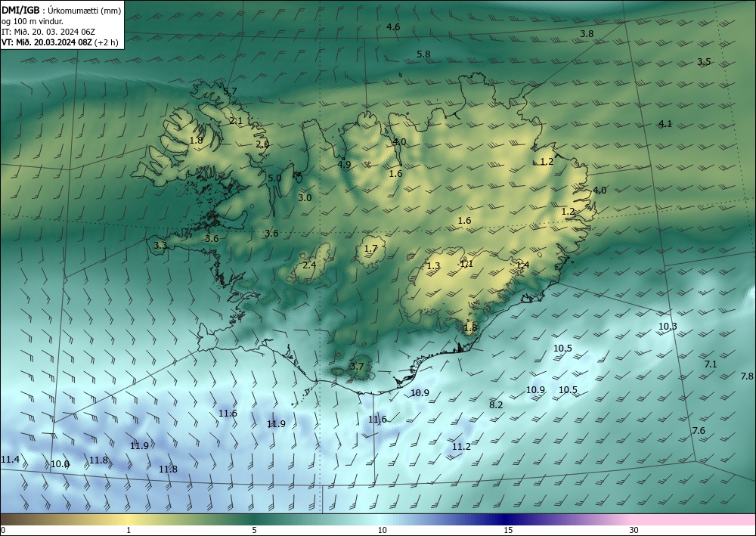The image size is (756, 536).
Task: Click the color scale tick label 0
Action: click(x=3, y=530)
